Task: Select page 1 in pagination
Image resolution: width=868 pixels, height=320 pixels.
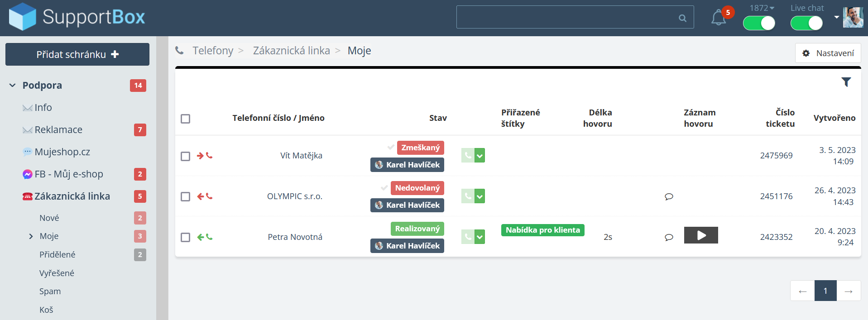Action: coord(825,291)
